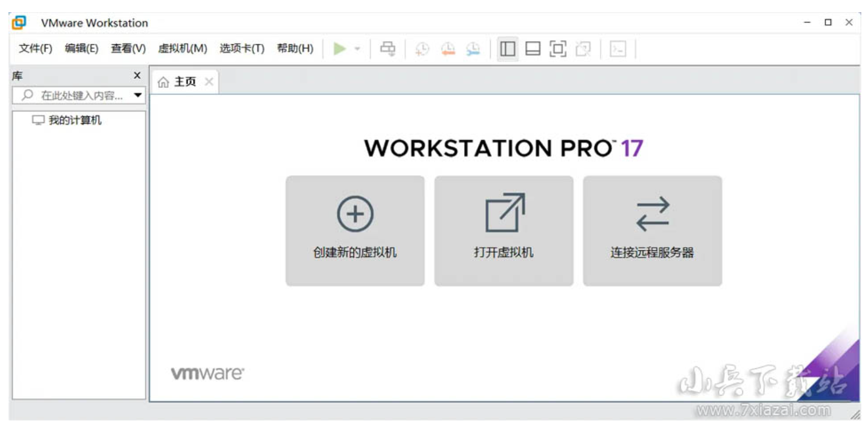The image size is (868, 423).
Task: Click 打开虚拟机 button
Action: [x=503, y=231]
